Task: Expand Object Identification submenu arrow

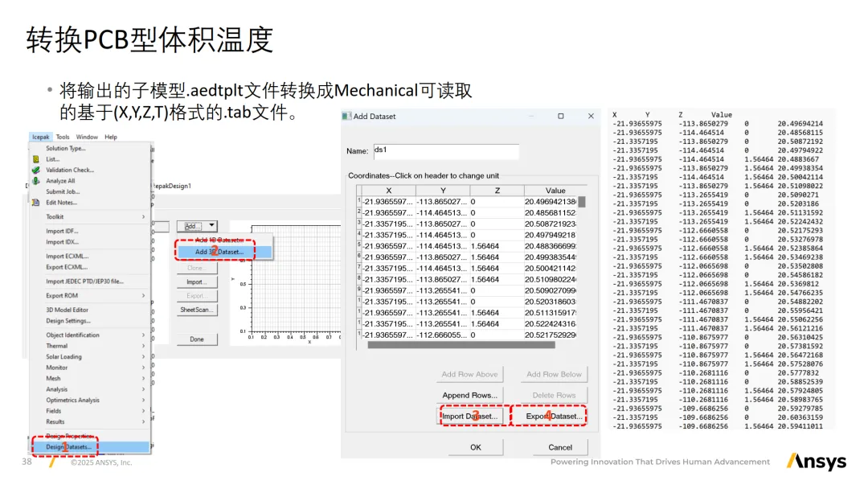Action: click(143, 335)
